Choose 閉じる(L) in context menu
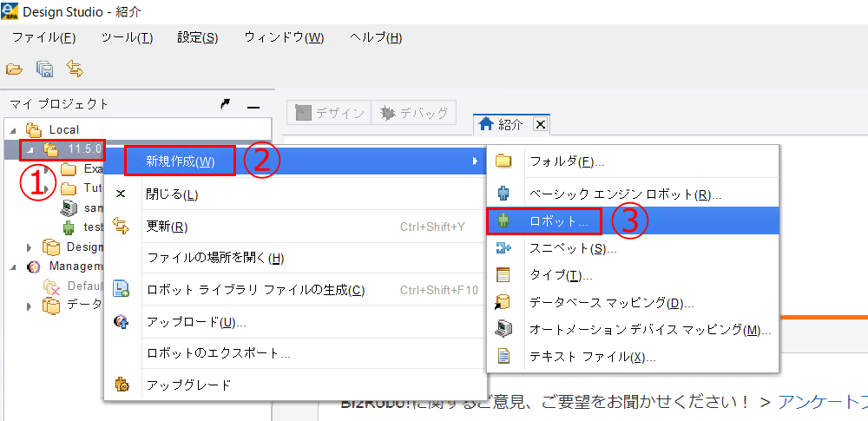The image size is (868, 421). (x=295, y=194)
